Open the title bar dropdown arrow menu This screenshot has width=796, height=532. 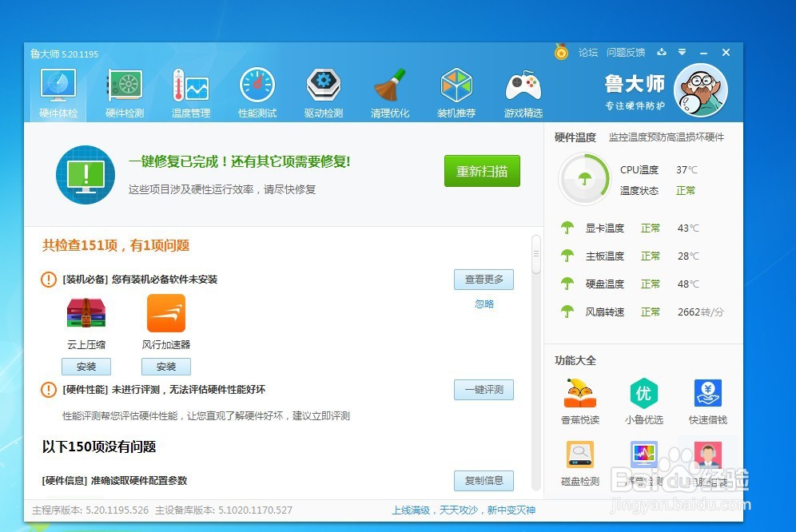(682, 53)
